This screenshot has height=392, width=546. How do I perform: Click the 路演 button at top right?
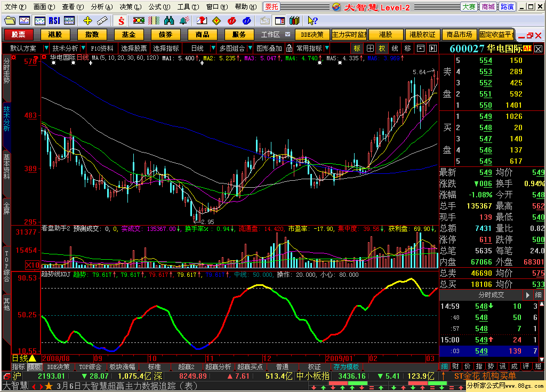pos(507,6)
